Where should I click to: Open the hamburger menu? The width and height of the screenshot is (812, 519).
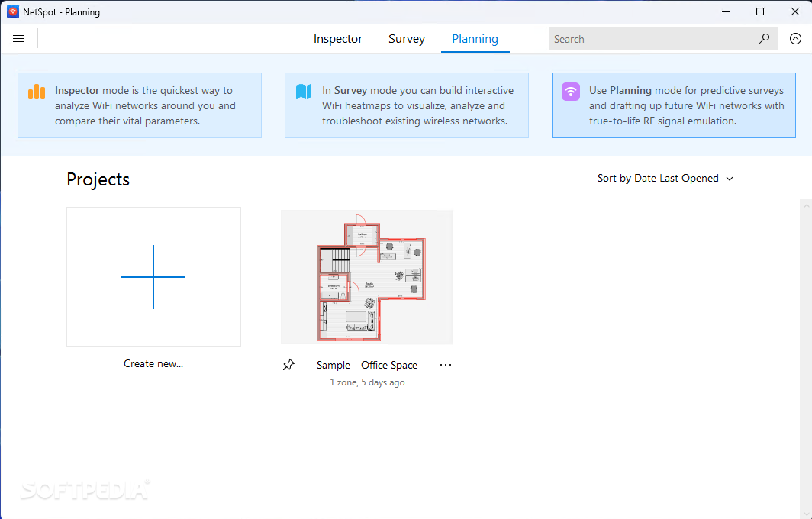coord(18,38)
